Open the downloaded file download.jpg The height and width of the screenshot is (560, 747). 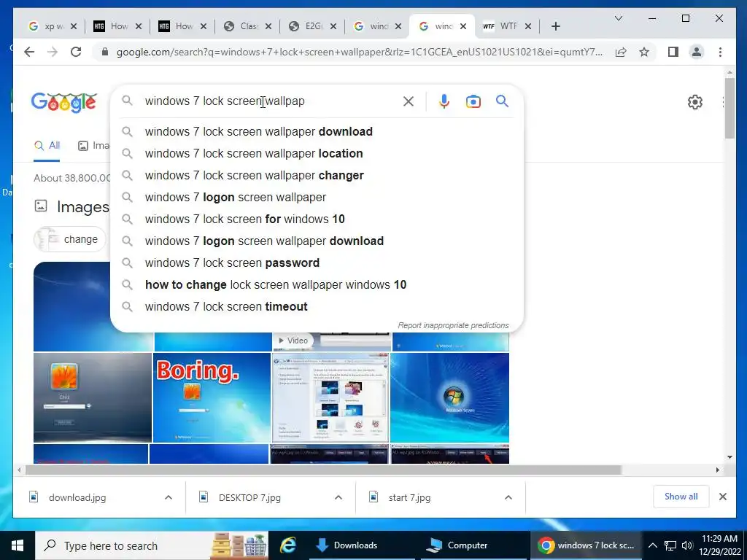(77, 497)
